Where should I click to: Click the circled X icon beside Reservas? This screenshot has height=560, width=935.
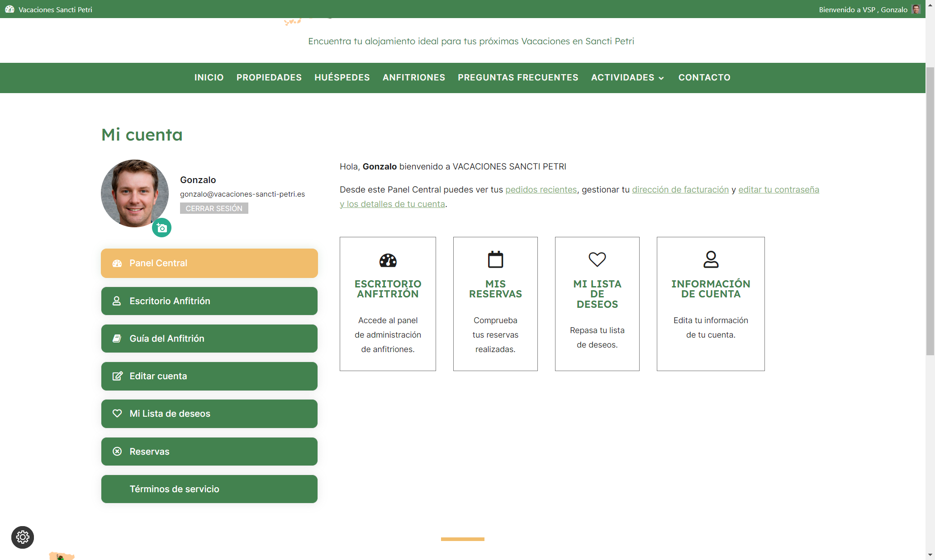pyautogui.click(x=117, y=451)
